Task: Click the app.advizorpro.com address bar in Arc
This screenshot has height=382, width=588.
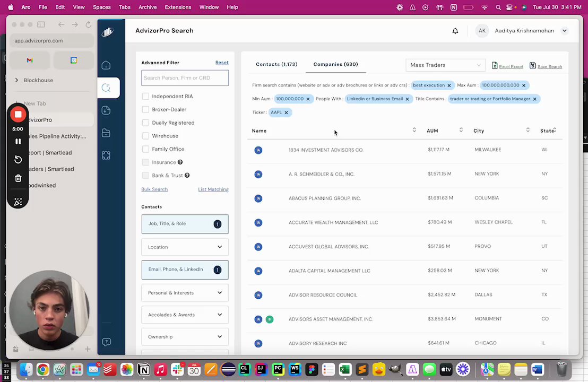Action: pyautogui.click(x=52, y=41)
